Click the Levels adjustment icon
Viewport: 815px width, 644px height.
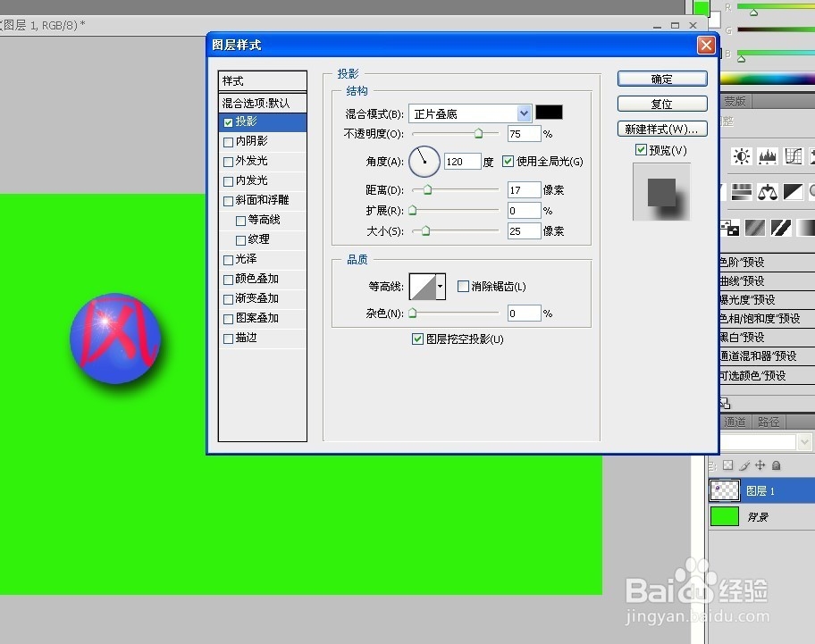click(x=767, y=156)
